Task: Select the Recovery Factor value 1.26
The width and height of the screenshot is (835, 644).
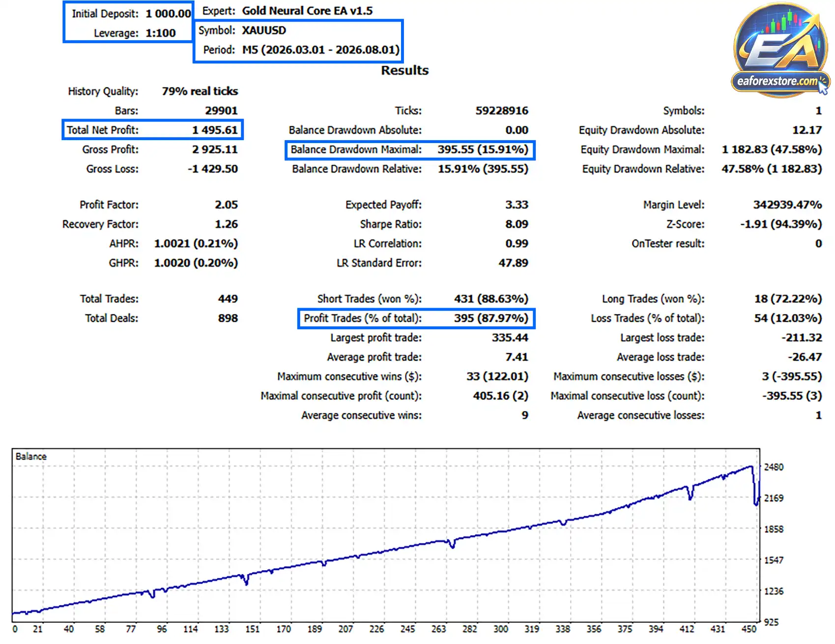Action: pyautogui.click(x=226, y=224)
